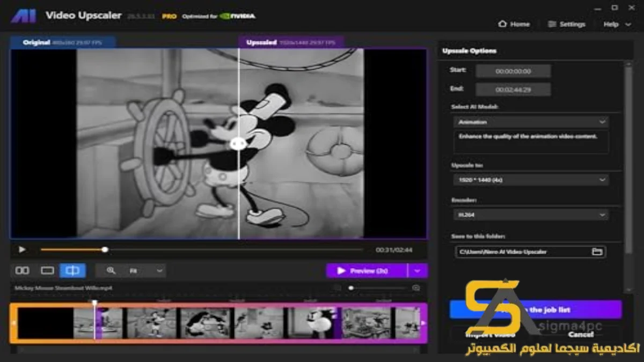The image size is (644, 362).
Task: Expand the Help dropdown menu
Action: point(617,24)
